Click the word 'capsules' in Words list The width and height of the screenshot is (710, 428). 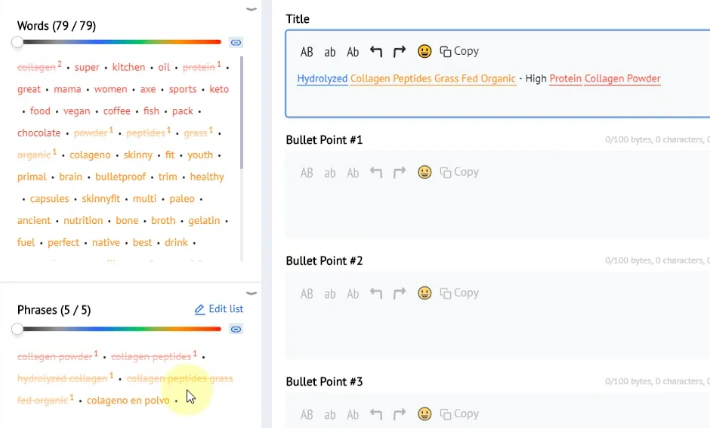(x=49, y=199)
